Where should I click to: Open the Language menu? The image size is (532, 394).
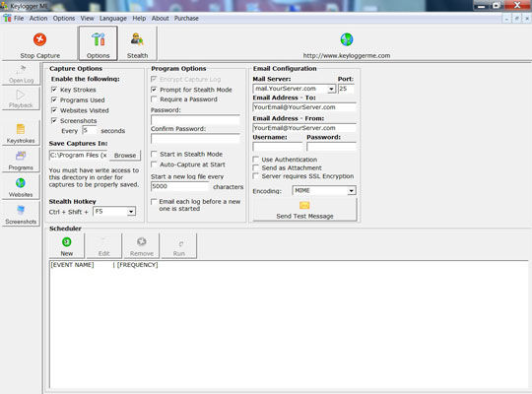(x=113, y=19)
